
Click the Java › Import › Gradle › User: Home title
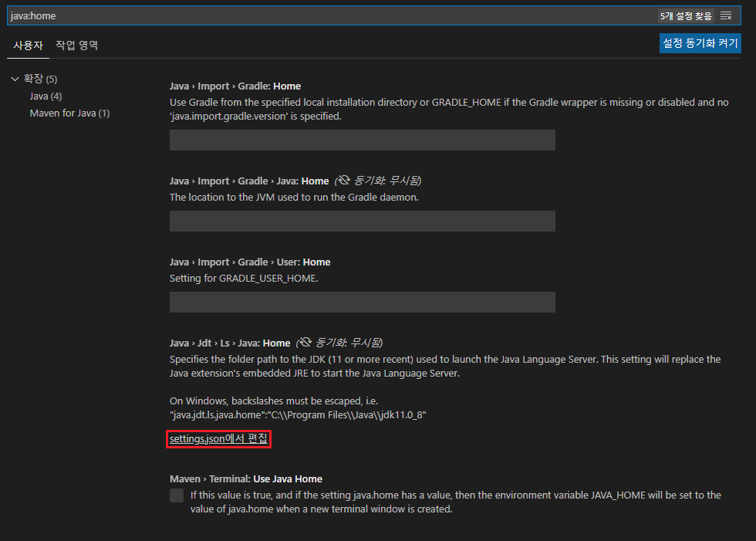coord(250,262)
